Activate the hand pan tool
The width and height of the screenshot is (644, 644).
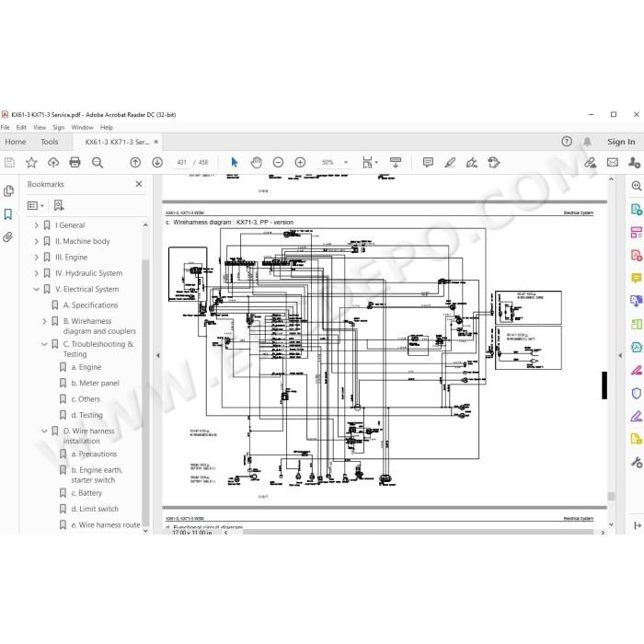click(x=257, y=163)
